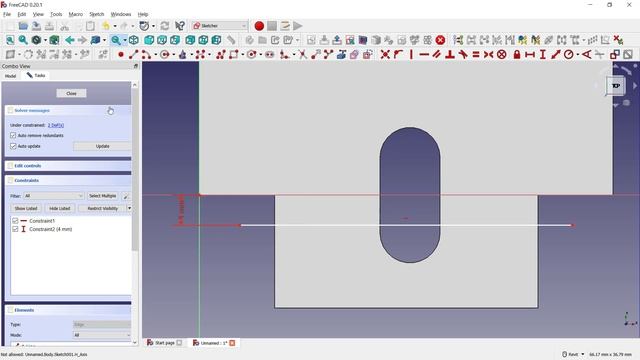The height and width of the screenshot is (360, 640).
Task: Apply perpendicular constraint icon
Action: [x=450, y=54]
